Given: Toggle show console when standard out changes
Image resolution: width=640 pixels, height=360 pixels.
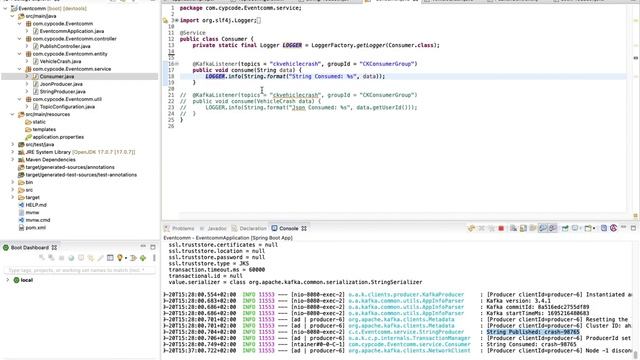Looking at the screenshot, I should [542, 228].
